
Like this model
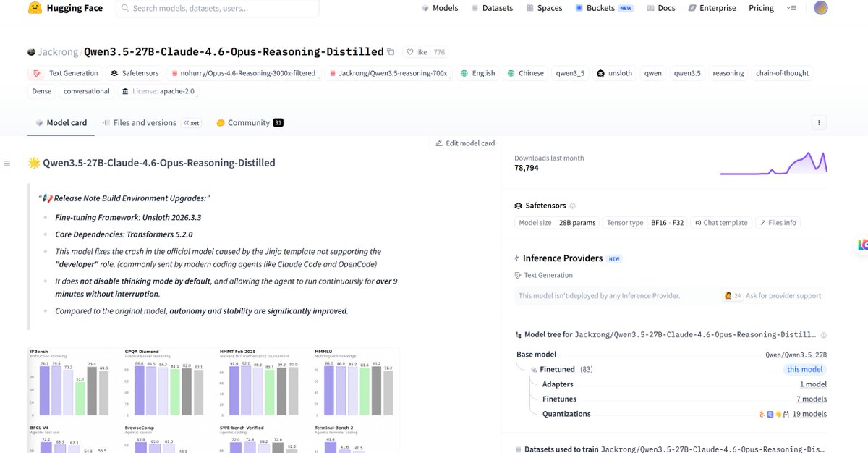point(417,52)
